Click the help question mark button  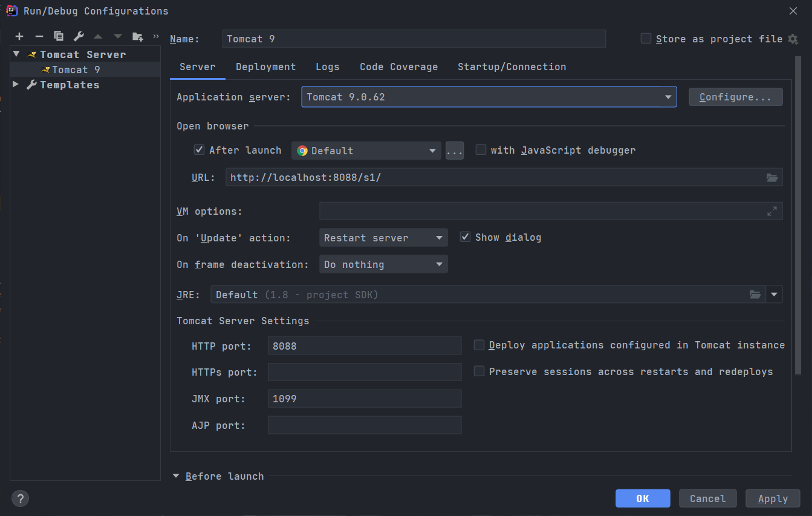(20, 498)
